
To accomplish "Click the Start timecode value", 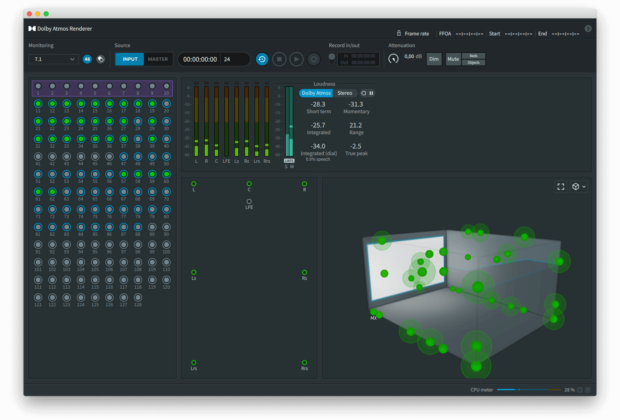I will pyautogui.click(x=518, y=34).
